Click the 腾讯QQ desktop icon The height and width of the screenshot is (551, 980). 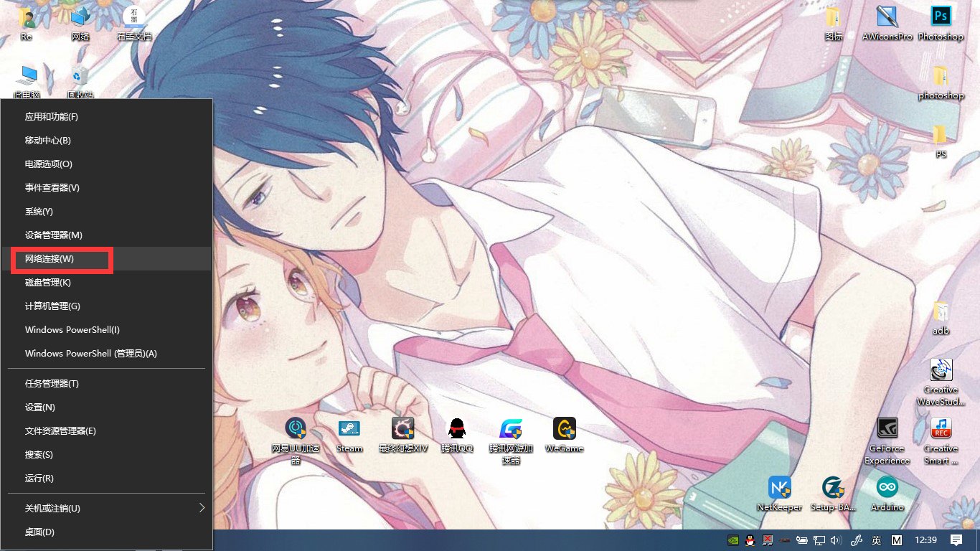[457, 430]
